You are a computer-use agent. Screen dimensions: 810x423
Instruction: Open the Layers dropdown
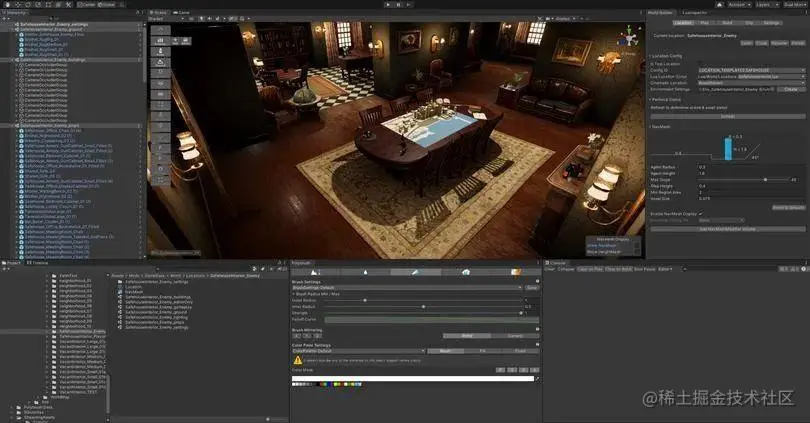pyautogui.click(x=767, y=4)
